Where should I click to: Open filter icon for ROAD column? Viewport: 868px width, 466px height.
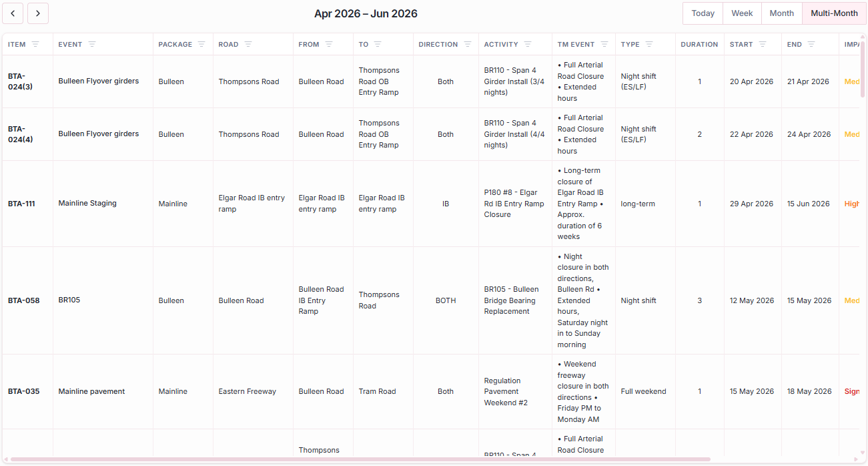click(248, 44)
